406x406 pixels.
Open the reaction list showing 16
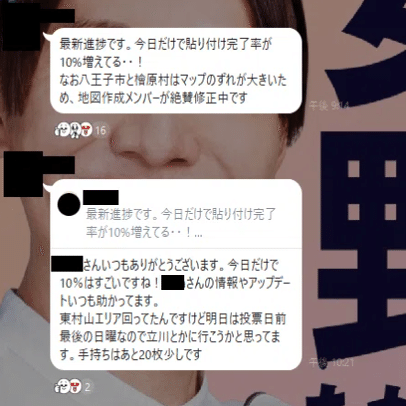101,130
